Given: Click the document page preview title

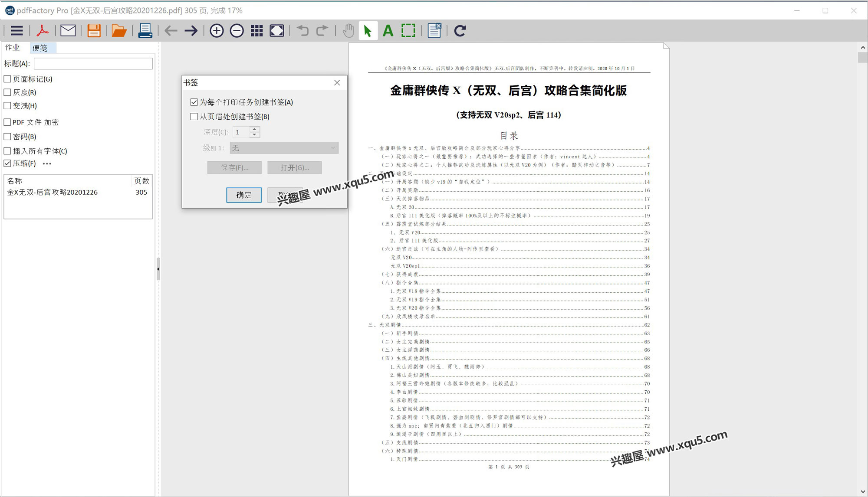Looking at the screenshot, I should [508, 90].
